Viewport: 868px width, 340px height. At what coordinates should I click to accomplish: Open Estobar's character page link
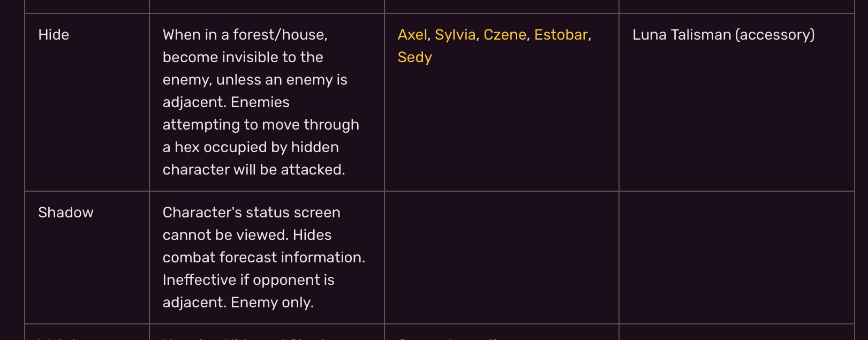point(561,35)
